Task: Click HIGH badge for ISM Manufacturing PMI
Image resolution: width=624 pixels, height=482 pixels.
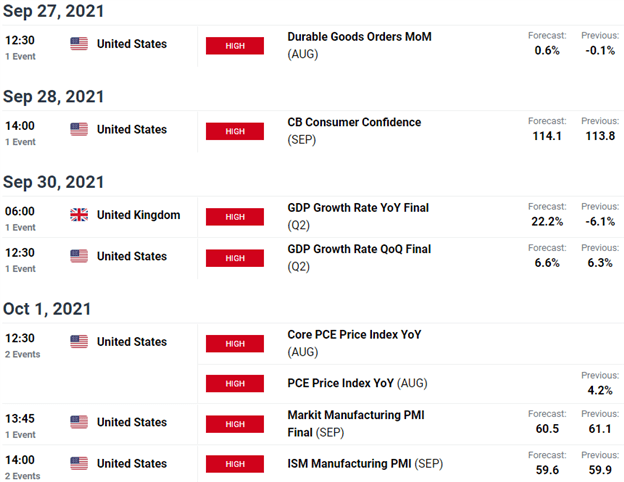Action: pyautogui.click(x=235, y=464)
